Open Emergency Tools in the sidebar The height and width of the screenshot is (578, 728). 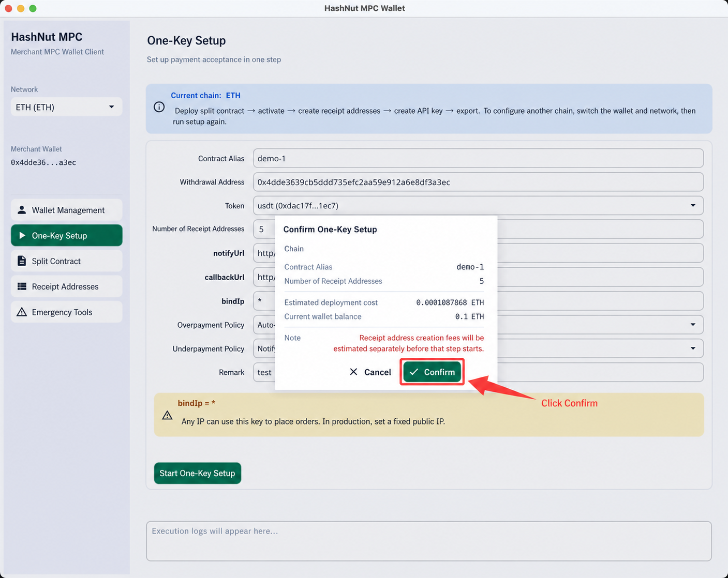[x=67, y=312]
